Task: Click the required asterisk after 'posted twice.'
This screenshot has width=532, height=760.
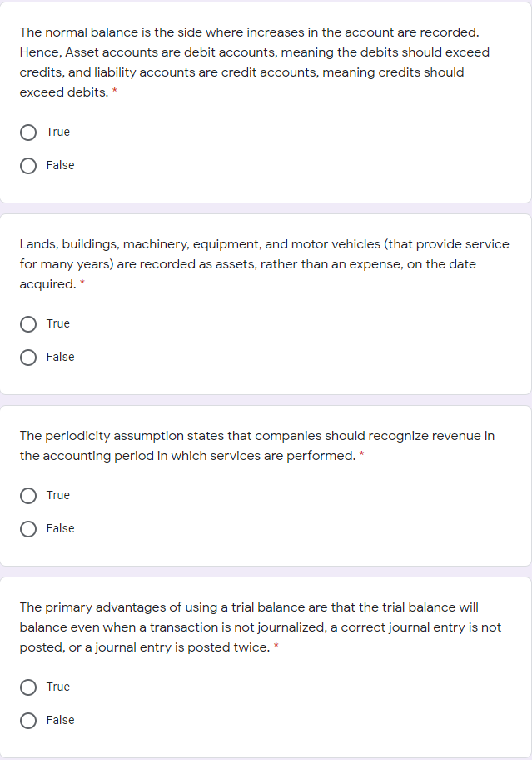Action: pos(276,647)
